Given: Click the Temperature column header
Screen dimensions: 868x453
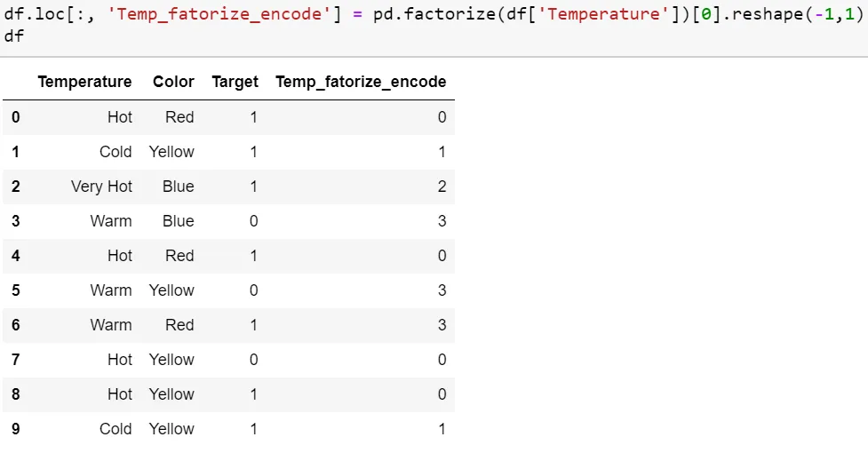Looking at the screenshot, I should [84, 82].
